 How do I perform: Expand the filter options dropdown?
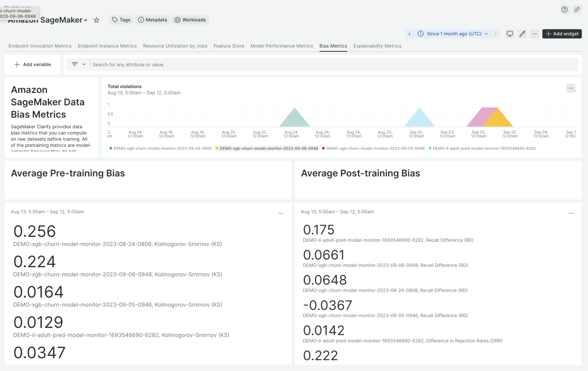pos(78,64)
